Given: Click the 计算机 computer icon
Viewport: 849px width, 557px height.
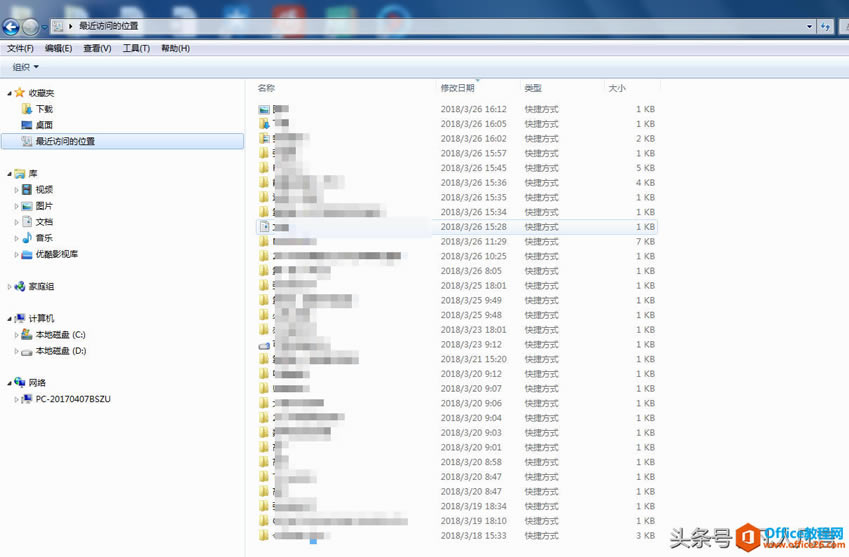Looking at the screenshot, I should click(x=20, y=318).
